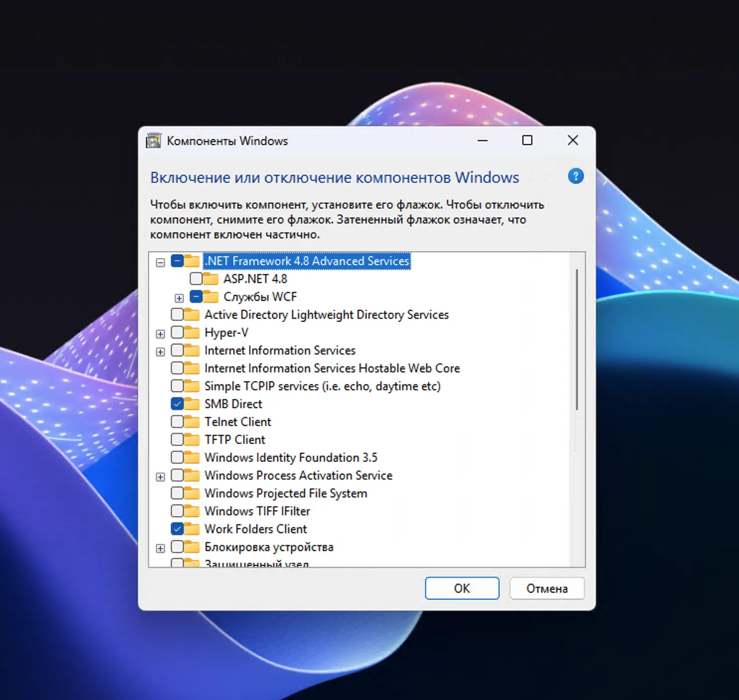The width and height of the screenshot is (739, 700).
Task: Select the "Windows TIFF IFilter" label
Action: coord(257,511)
